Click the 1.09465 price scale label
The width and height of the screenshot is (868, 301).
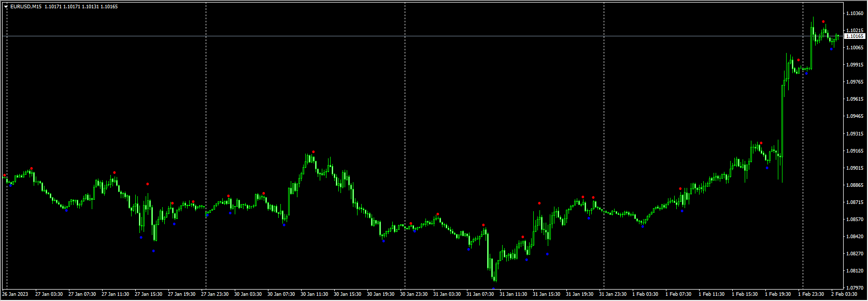coord(855,116)
